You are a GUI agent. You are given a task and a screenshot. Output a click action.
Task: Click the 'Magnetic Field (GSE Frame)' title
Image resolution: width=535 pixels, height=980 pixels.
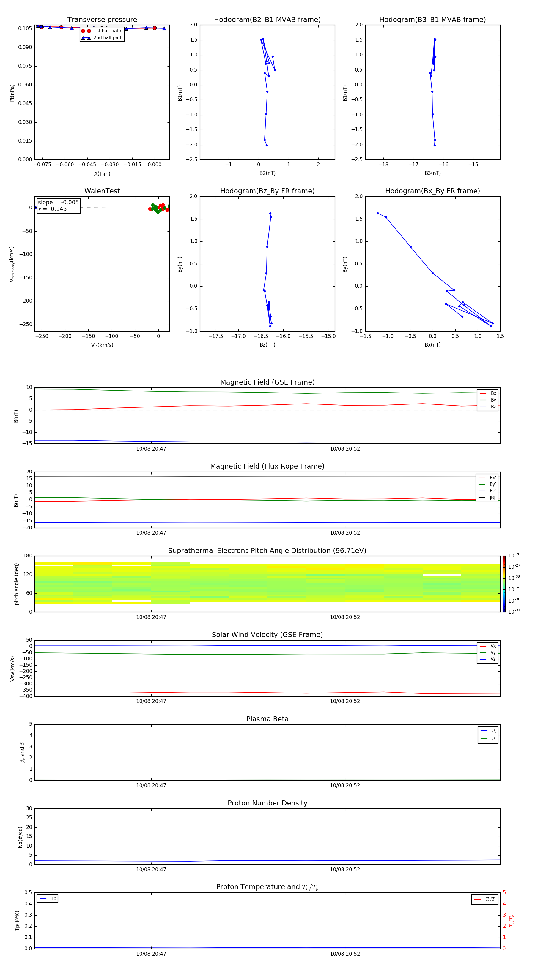coord(267,382)
